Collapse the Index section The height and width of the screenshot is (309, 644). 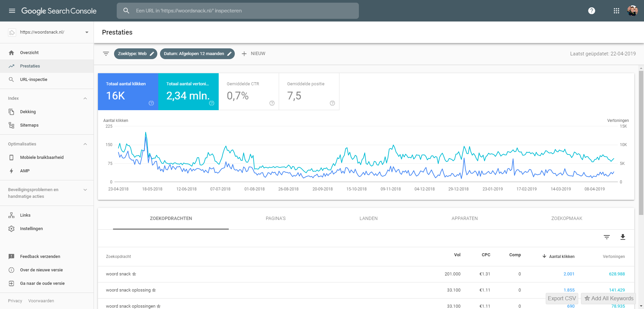[85, 98]
